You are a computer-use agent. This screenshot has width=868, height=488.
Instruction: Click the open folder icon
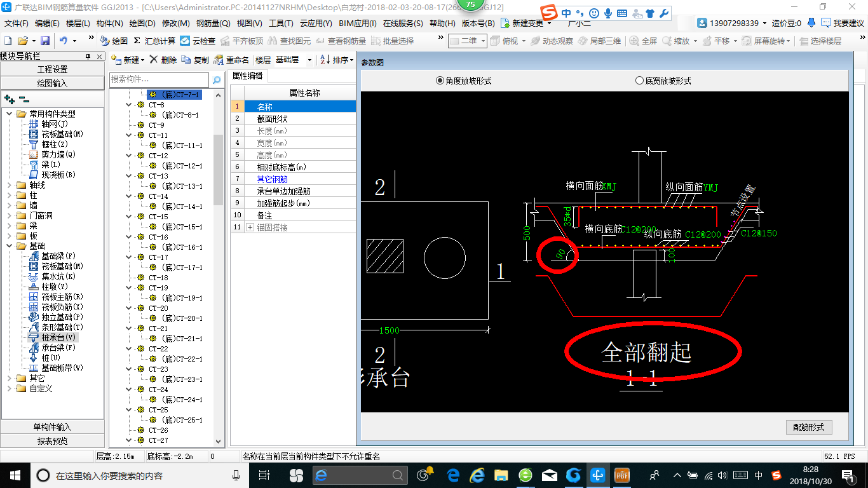23,41
